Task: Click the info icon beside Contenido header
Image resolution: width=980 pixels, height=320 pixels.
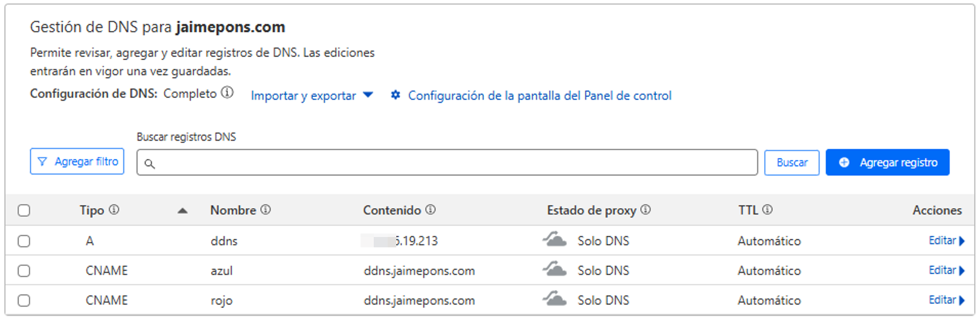Action: point(430,210)
